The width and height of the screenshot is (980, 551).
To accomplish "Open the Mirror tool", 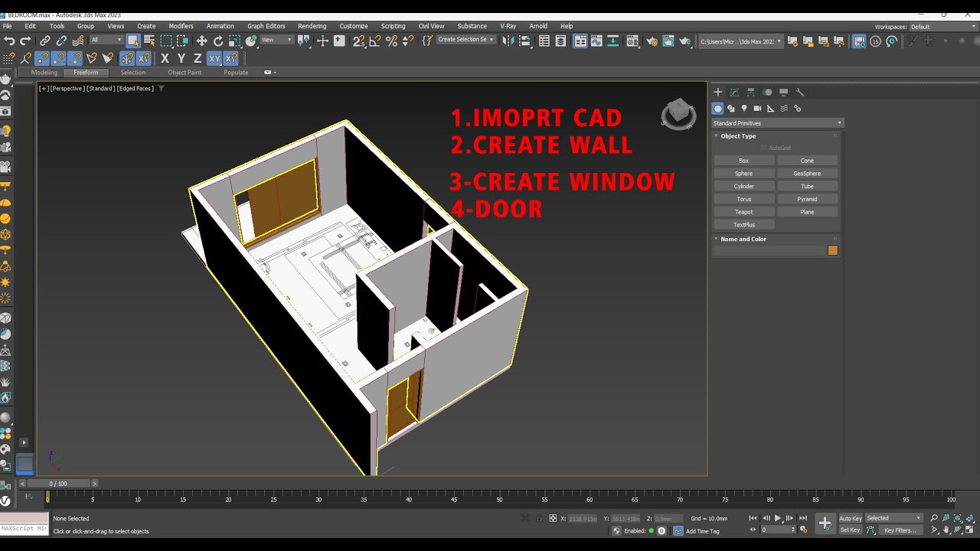I will (x=509, y=41).
